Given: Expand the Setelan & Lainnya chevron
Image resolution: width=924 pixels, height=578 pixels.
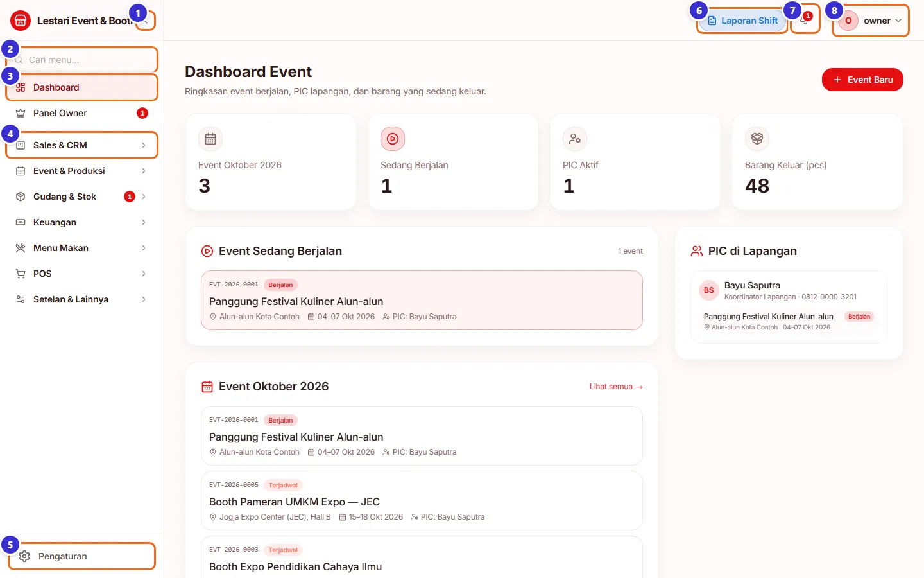Looking at the screenshot, I should click(x=144, y=299).
